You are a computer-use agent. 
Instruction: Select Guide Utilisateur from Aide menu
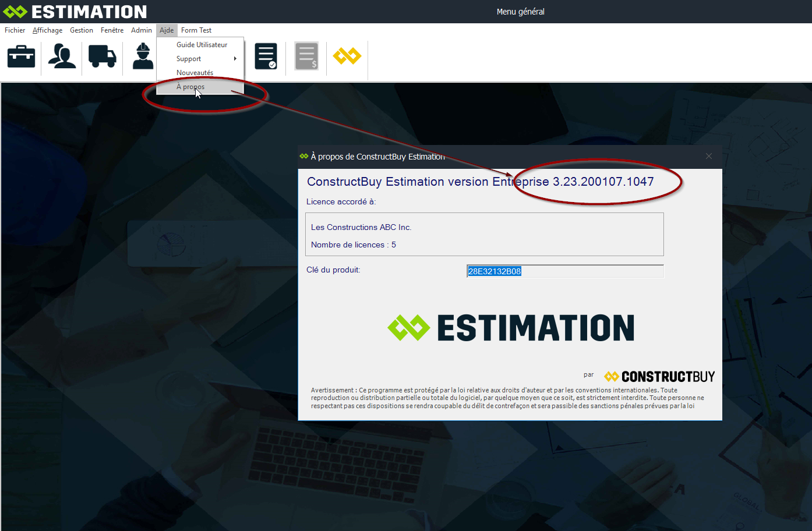click(202, 45)
